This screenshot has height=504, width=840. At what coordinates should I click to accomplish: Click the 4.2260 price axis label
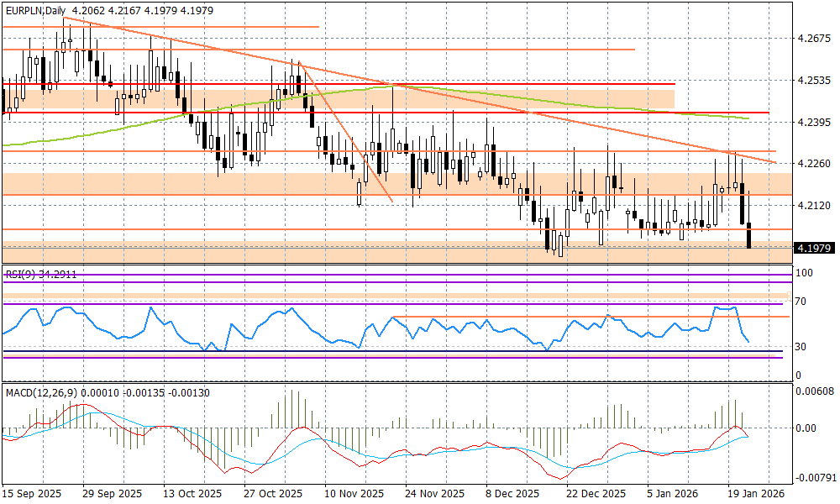click(814, 163)
